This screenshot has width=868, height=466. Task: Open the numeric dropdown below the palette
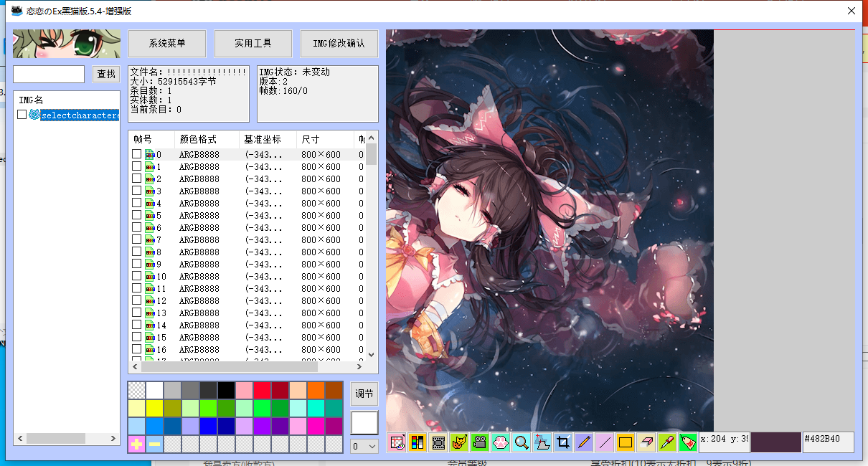coord(364,447)
